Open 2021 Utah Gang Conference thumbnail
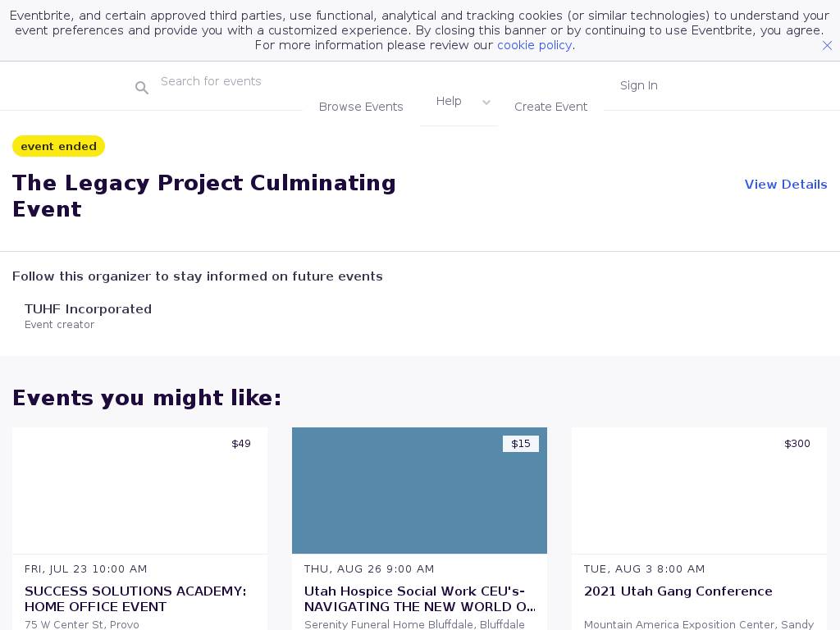The height and width of the screenshot is (630, 840). 699,491
